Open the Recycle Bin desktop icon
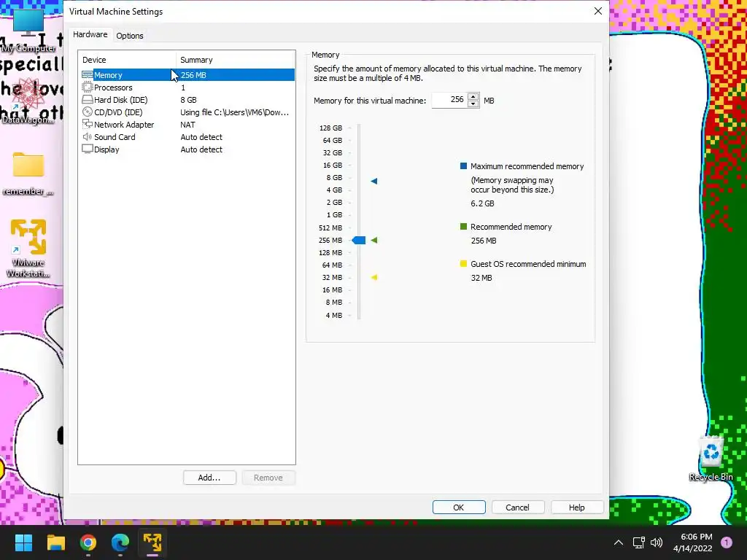This screenshot has height=560, width=747. tap(711, 458)
